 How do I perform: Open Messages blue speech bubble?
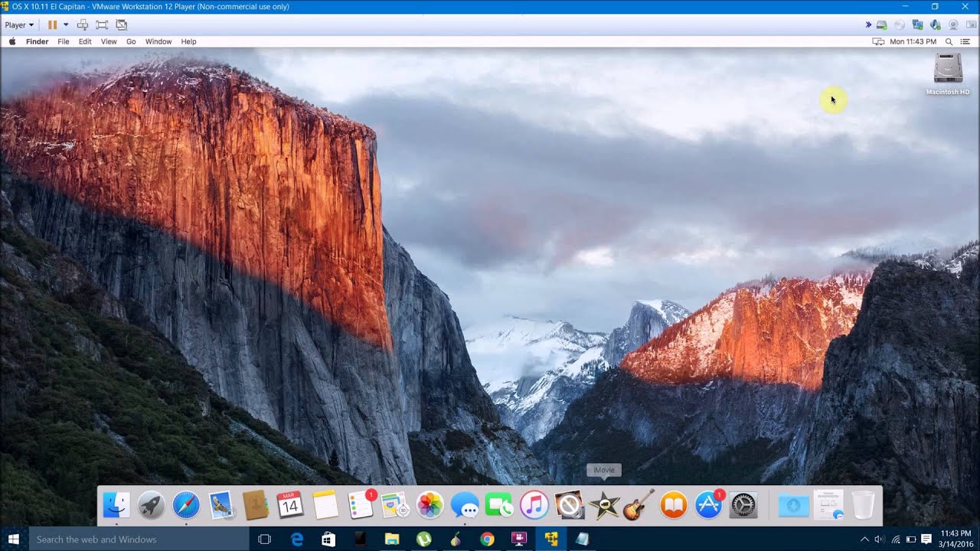coord(465,505)
